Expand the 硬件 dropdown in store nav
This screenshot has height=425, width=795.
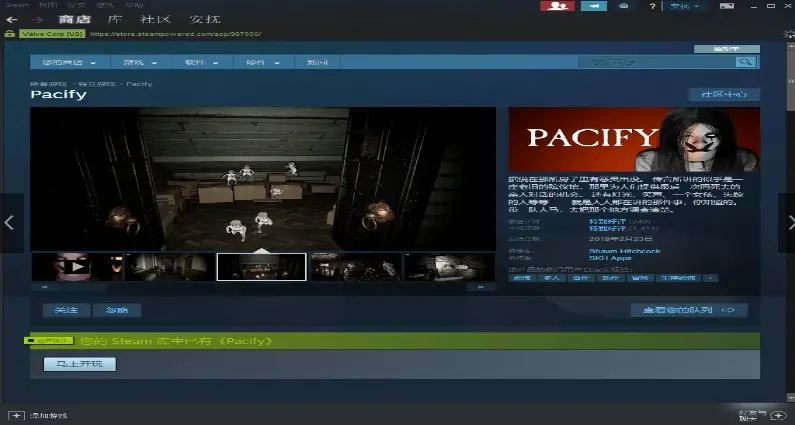(x=263, y=62)
